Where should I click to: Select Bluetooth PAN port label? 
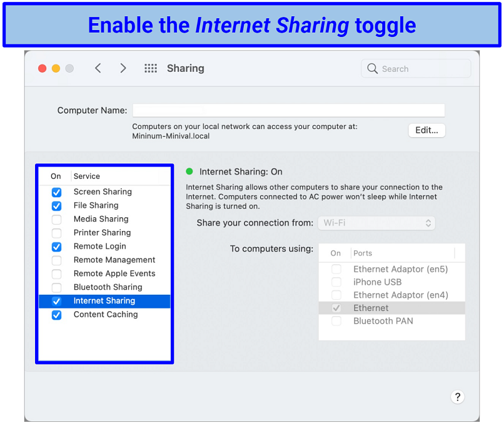pyautogui.click(x=383, y=320)
